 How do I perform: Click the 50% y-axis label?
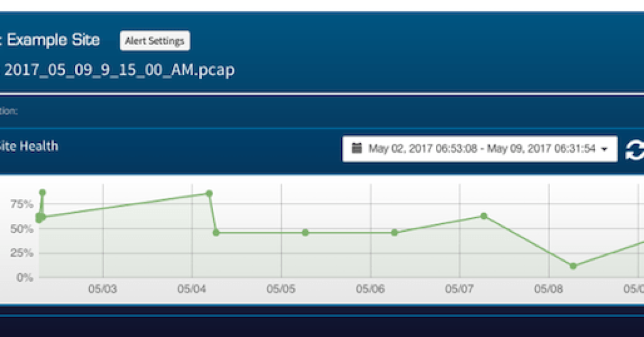[21, 229]
